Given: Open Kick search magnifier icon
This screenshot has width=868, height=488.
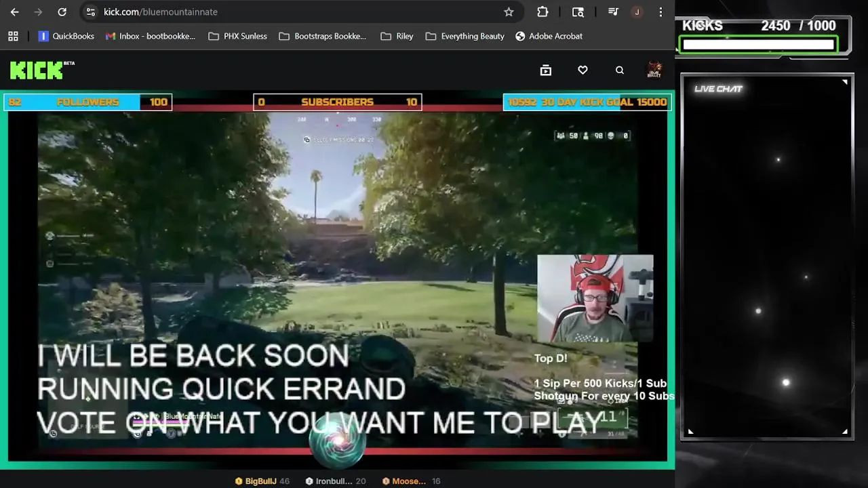Looking at the screenshot, I should pyautogui.click(x=619, y=70).
